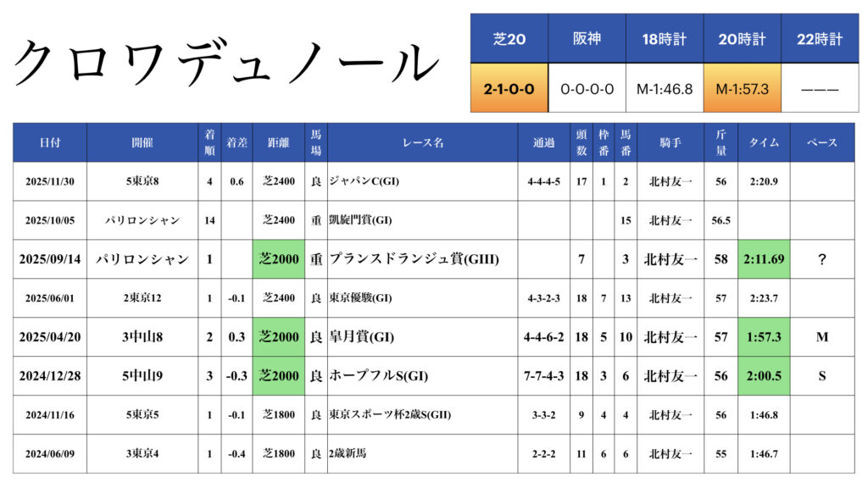Open the ジャパンC(GI) race name
This screenshot has height=488, width=868.
point(367,181)
